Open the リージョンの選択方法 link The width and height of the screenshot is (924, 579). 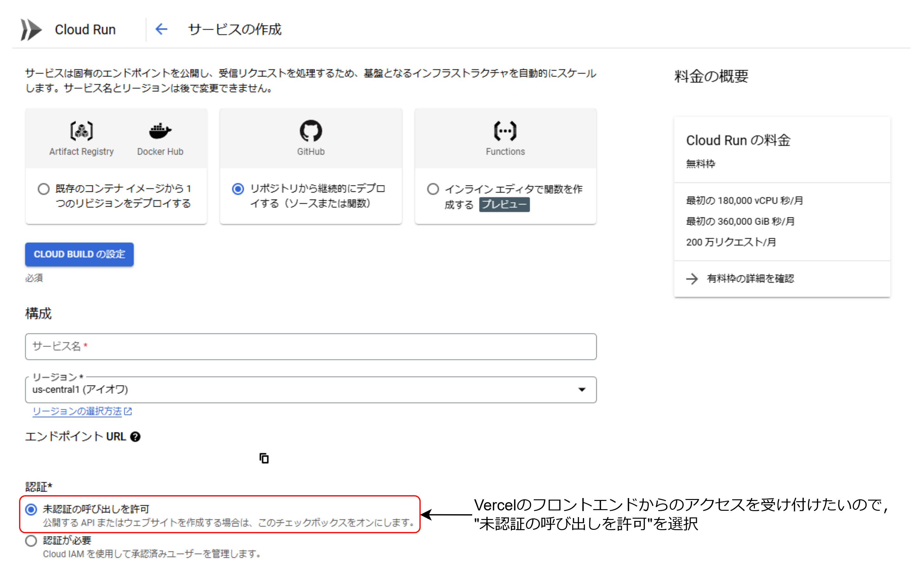(77, 411)
